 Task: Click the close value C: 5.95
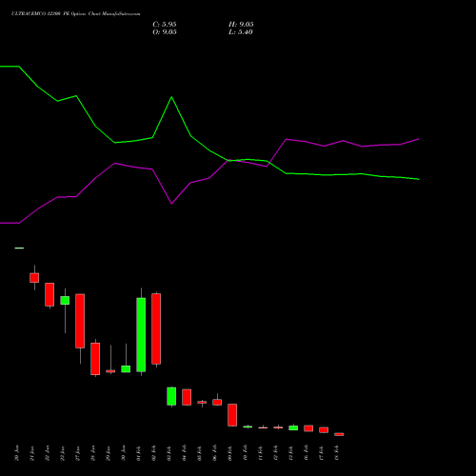pos(165,25)
